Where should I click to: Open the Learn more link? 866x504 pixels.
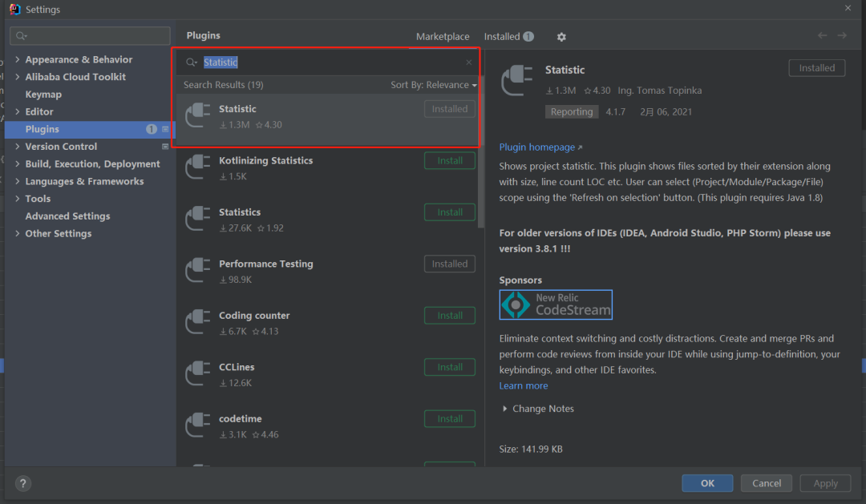click(524, 386)
